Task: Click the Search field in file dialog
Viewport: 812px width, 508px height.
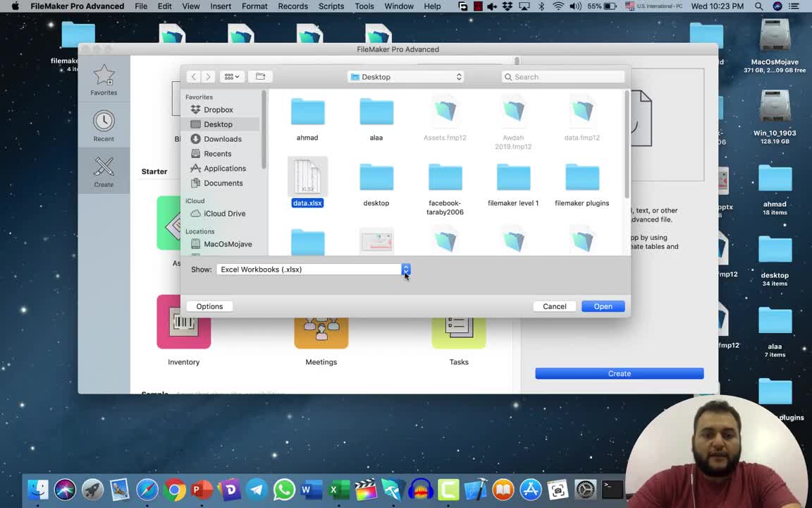Action: point(563,77)
